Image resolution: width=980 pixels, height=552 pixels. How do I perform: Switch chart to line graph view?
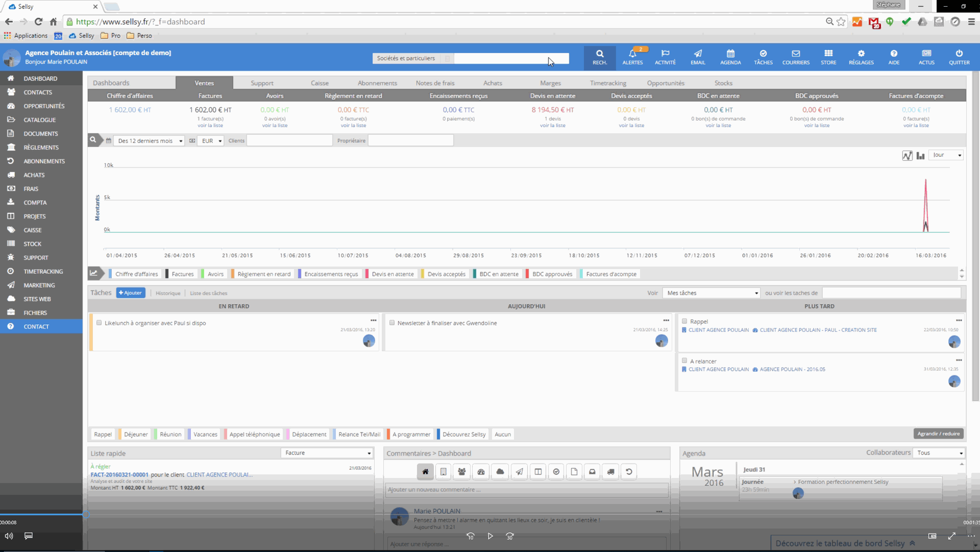(x=907, y=156)
